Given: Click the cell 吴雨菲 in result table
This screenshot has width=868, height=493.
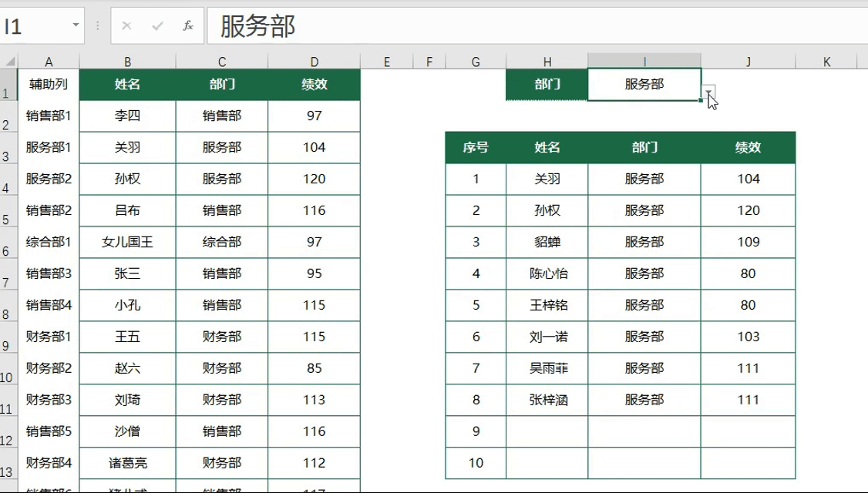Looking at the screenshot, I should click(x=547, y=368).
